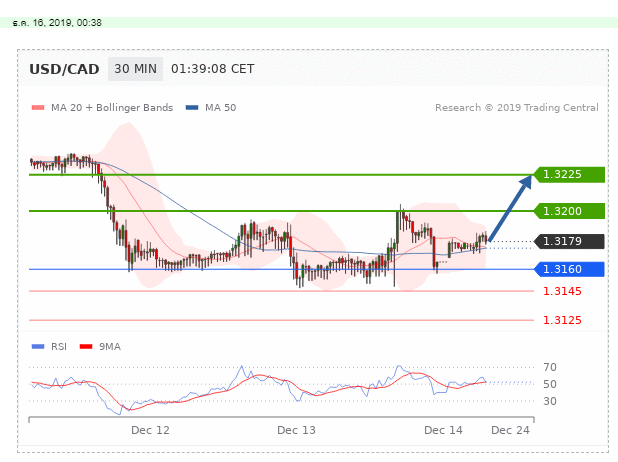The width and height of the screenshot is (618, 462).
Task: Click the 01:39:08 CET timestamp
Action: coord(212,69)
